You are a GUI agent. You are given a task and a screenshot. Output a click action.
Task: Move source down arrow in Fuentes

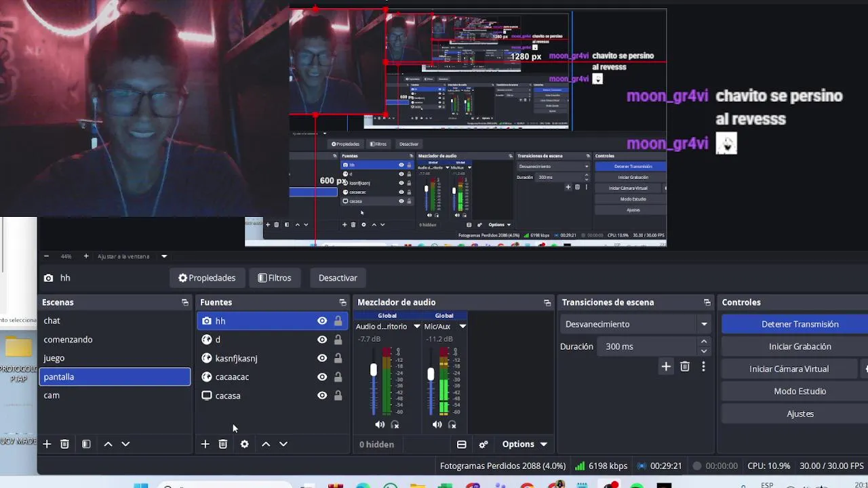(283, 444)
